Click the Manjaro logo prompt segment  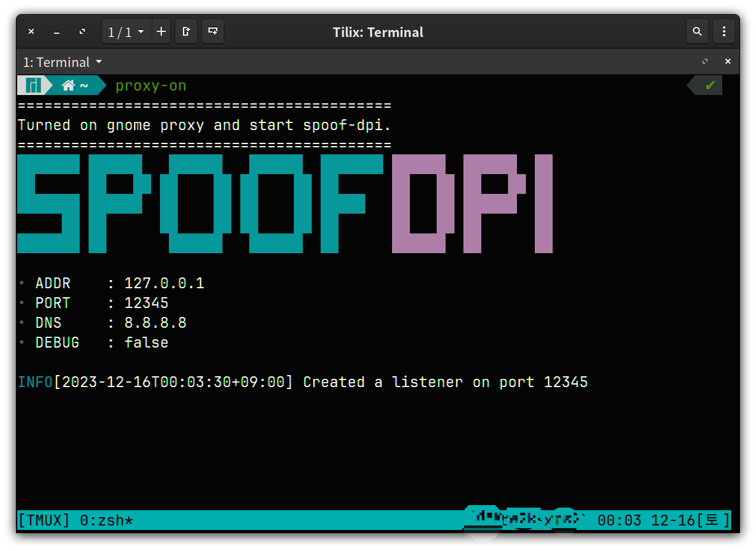pos(33,85)
